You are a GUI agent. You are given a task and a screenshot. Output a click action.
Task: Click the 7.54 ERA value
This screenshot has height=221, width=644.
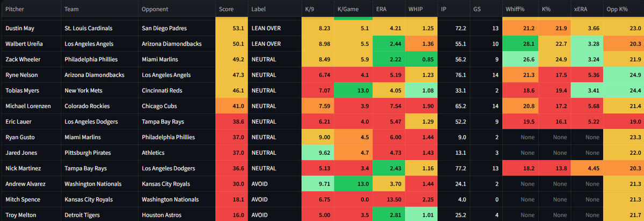point(389,106)
